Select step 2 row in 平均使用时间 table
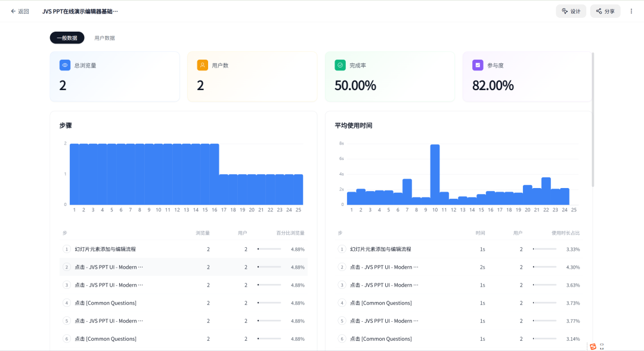This screenshot has height=351, width=644. [459, 267]
